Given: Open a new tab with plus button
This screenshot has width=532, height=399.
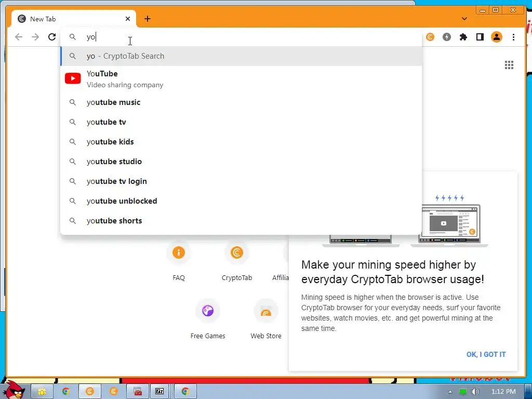Looking at the screenshot, I should pyautogui.click(x=147, y=19).
